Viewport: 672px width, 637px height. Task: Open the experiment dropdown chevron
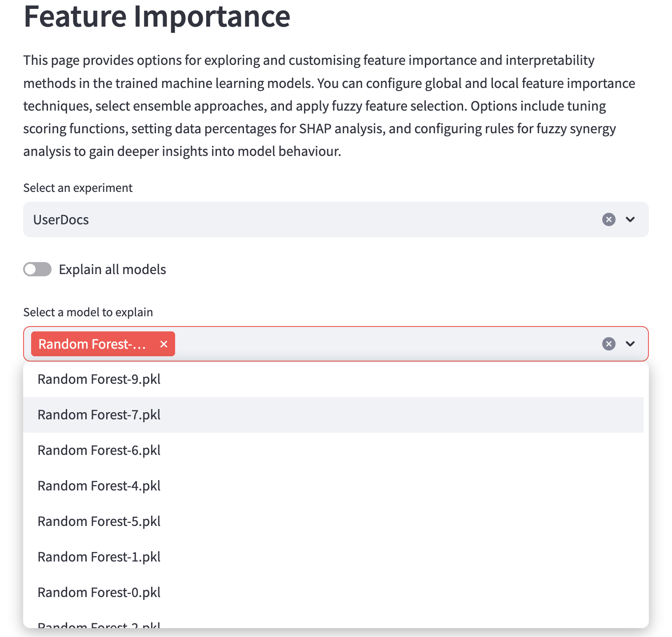pos(630,219)
